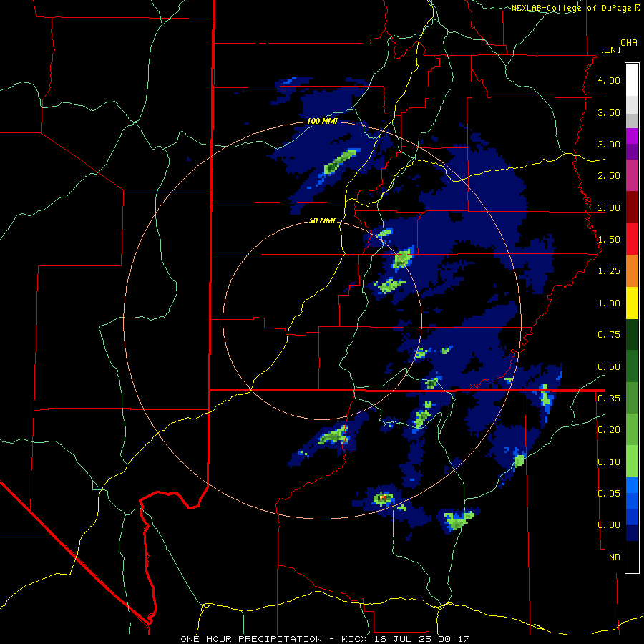Click the red-yellow storm core on the map

(383, 498)
